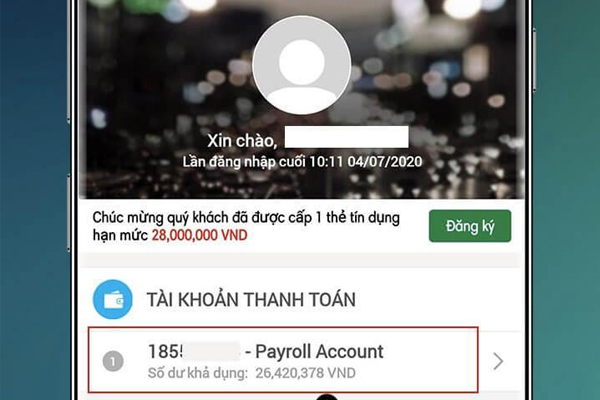Tap the black circle at bottom edge
The width and height of the screenshot is (600, 400).
pyautogui.click(x=327, y=397)
